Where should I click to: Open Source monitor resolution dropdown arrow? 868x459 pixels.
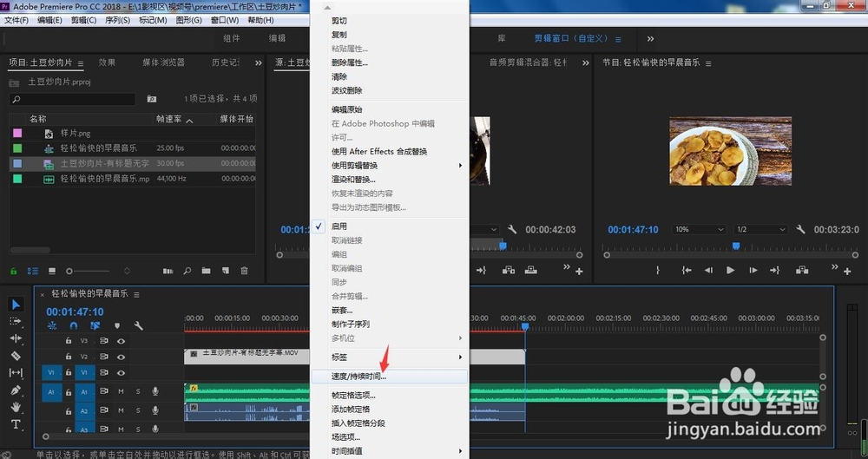[x=494, y=229]
